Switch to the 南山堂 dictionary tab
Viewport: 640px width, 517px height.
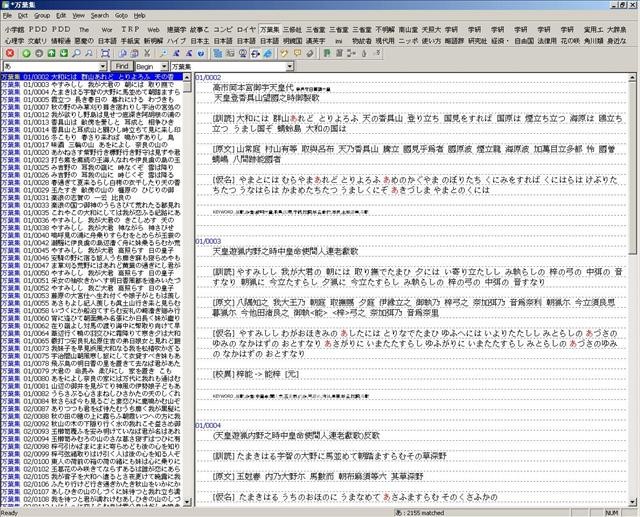point(408,30)
